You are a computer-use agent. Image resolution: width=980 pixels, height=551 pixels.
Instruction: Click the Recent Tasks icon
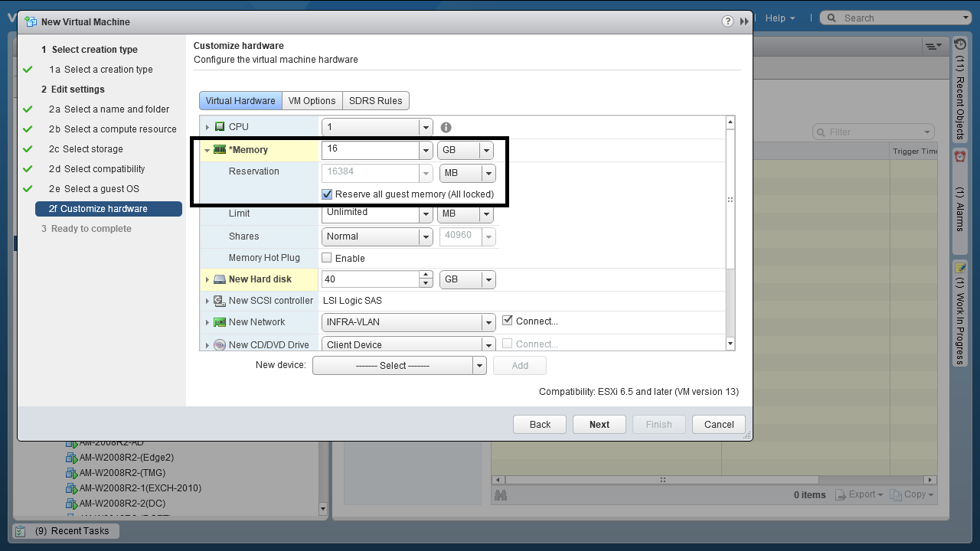pos(21,531)
